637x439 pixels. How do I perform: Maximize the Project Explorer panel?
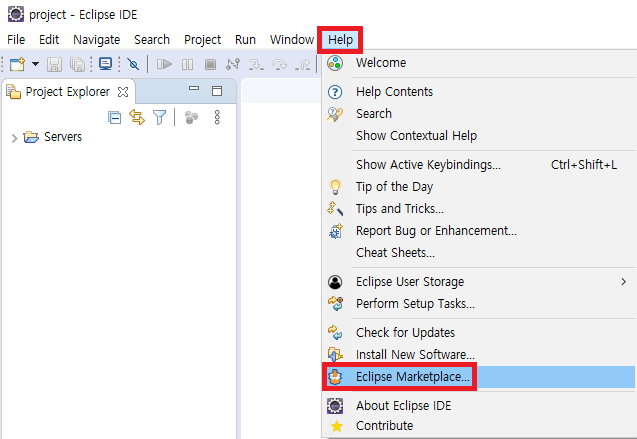click(217, 91)
